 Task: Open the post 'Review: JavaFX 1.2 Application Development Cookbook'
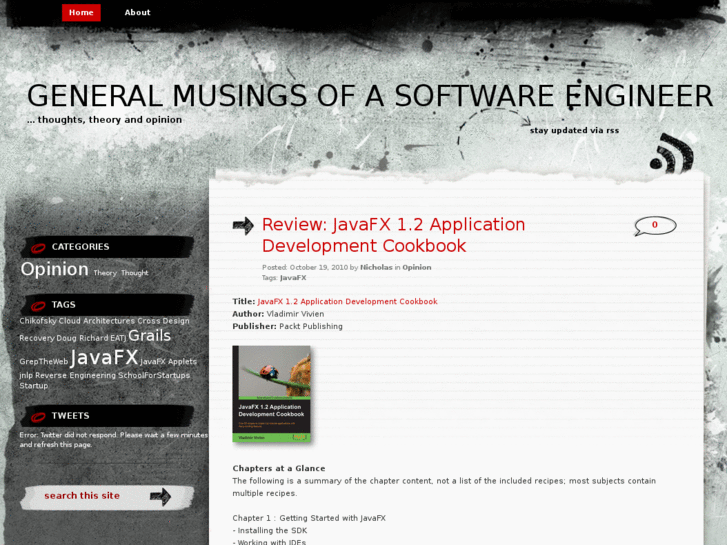pos(393,235)
